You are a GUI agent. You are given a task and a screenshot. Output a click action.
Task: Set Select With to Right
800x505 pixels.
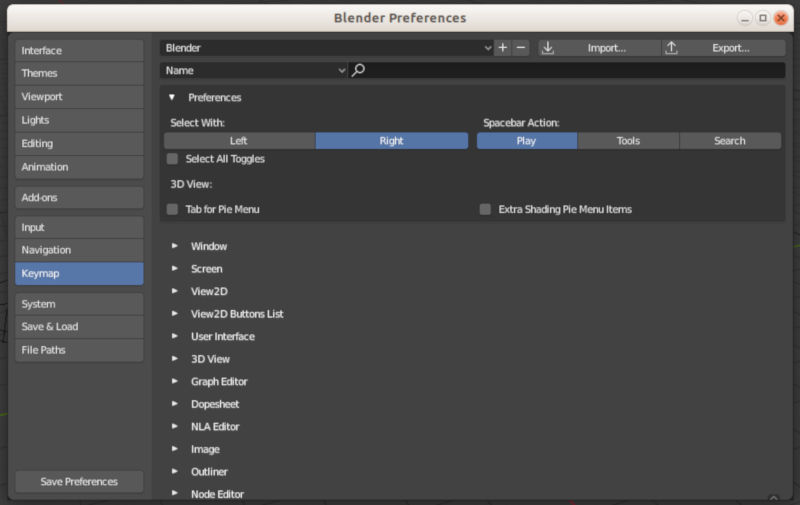tap(392, 141)
